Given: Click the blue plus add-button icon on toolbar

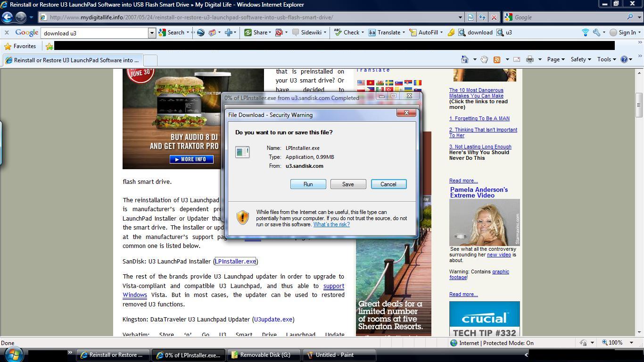Looking at the screenshot, I should pos(229,33).
